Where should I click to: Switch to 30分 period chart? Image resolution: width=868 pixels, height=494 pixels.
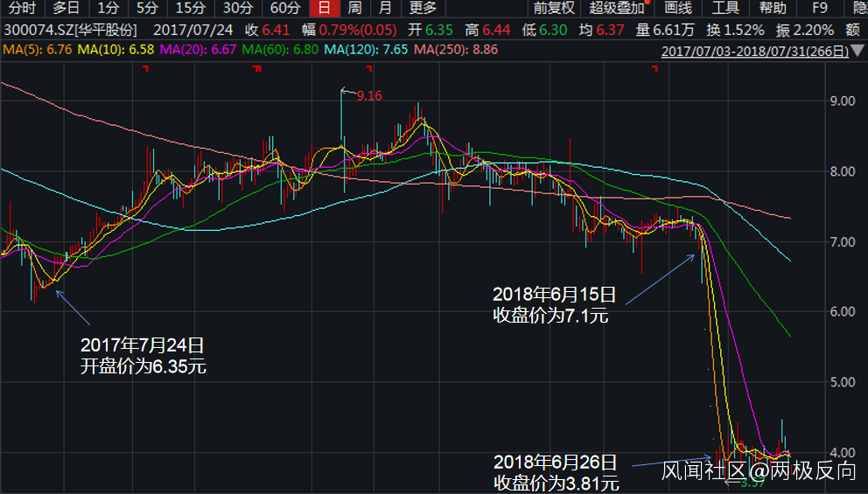pos(237,9)
